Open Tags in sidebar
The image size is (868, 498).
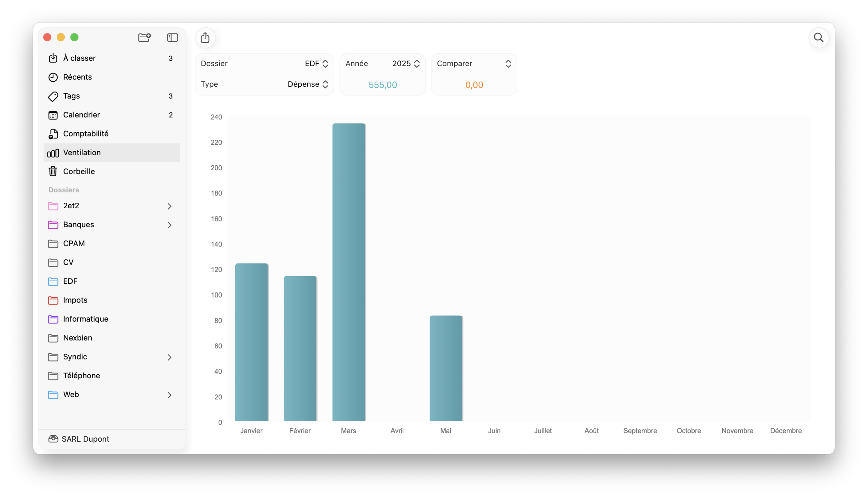point(72,96)
